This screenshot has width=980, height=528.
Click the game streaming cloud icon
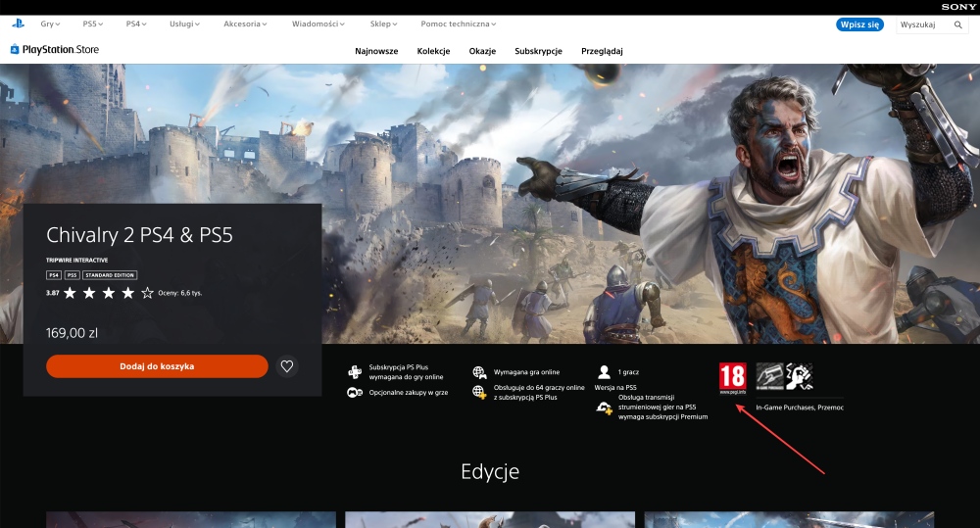click(x=605, y=408)
